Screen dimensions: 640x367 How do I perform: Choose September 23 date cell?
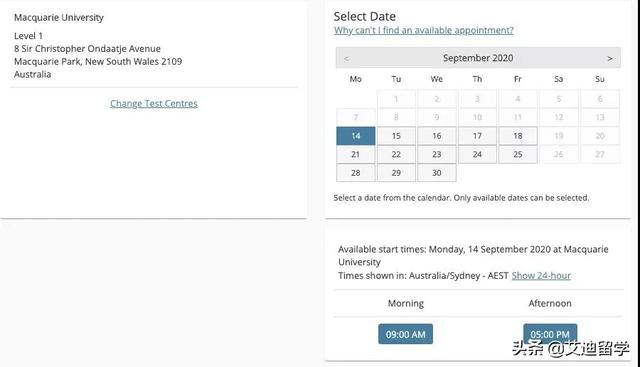(x=437, y=154)
